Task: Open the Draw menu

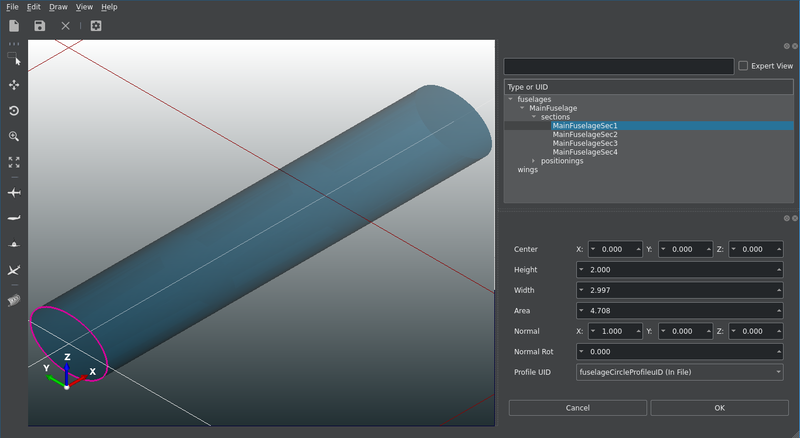Action: [x=58, y=7]
